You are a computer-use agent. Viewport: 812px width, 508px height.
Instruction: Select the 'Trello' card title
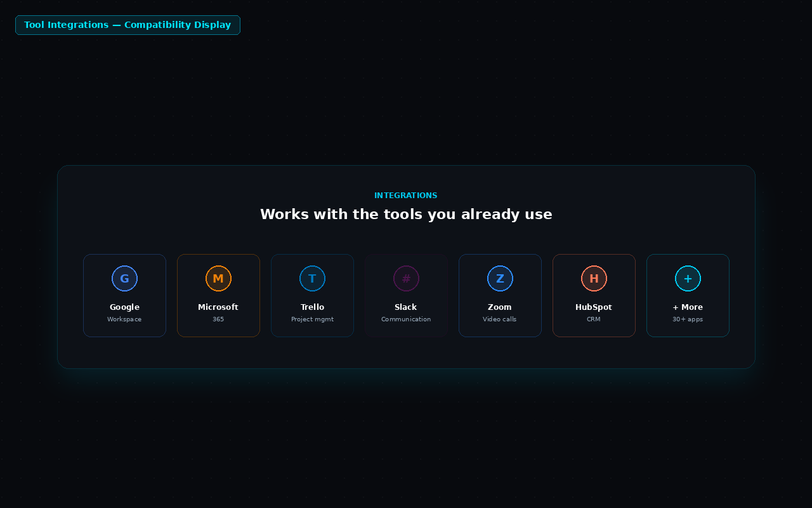click(x=312, y=307)
